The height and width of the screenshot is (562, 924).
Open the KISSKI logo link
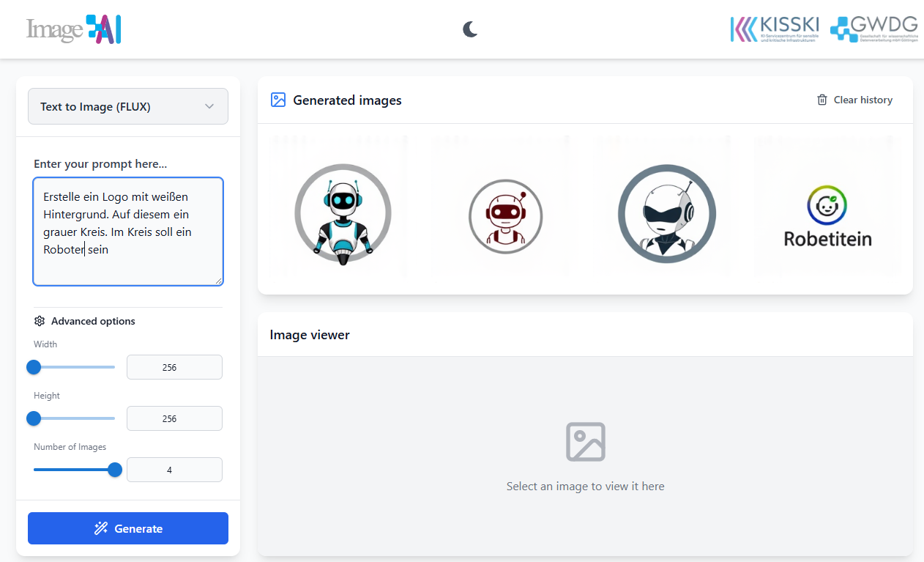click(775, 29)
